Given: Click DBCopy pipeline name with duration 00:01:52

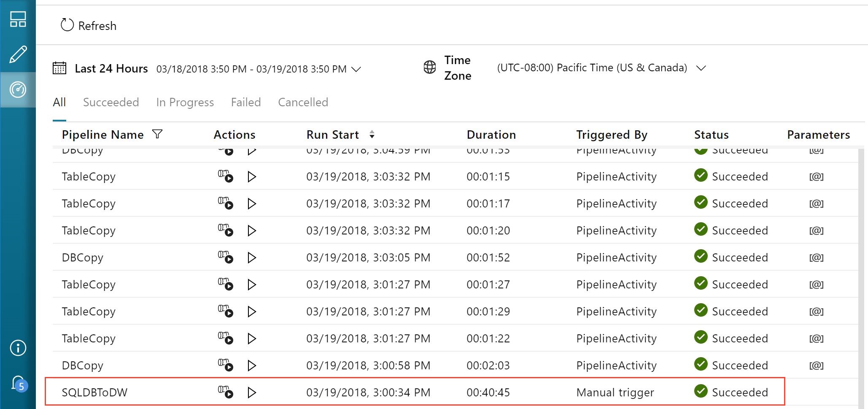Looking at the screenshot, I should (x=82, y=258).
